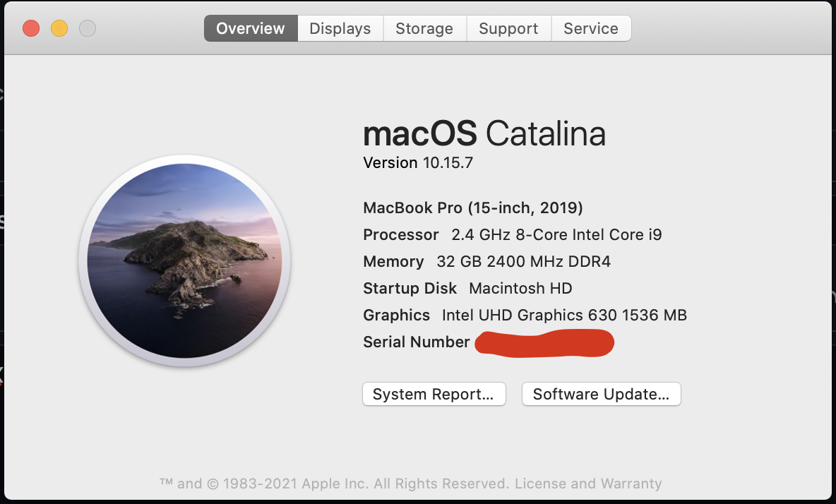Switch to the Displays tab
The width and height of the screenshot is (836, 504).
pyautogui.click(x=340, y=28)
